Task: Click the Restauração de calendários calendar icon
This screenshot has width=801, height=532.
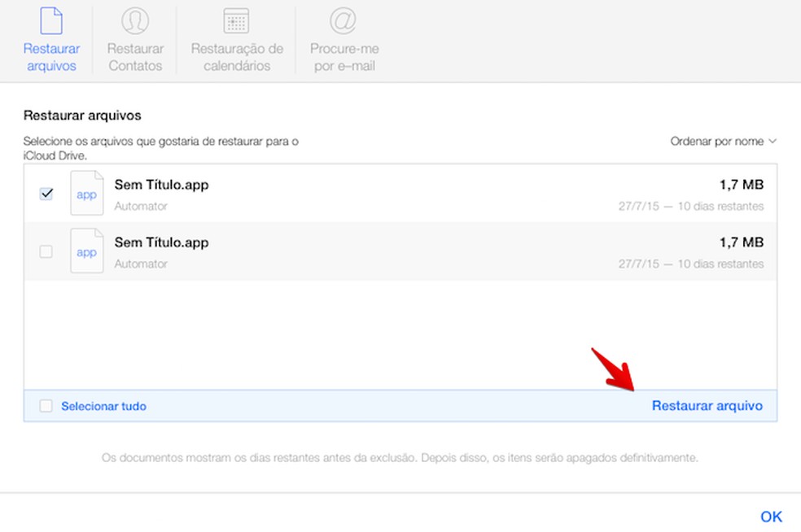Action: coord(237,21)
